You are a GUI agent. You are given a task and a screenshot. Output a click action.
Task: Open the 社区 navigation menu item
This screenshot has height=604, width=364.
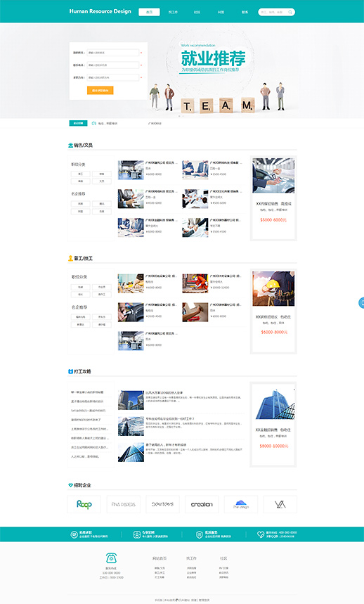(x=197, y=13)
